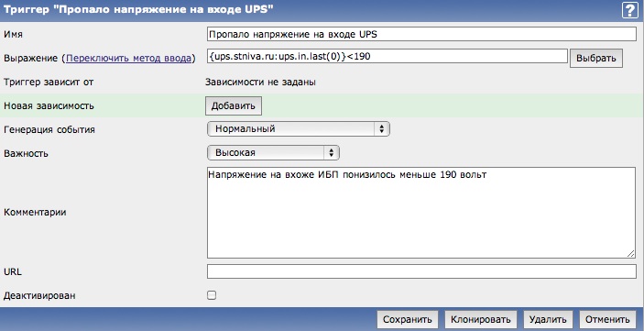Open the help question mark icon
644x331 pixels.
pyautogui.click(x=630, y=10)
